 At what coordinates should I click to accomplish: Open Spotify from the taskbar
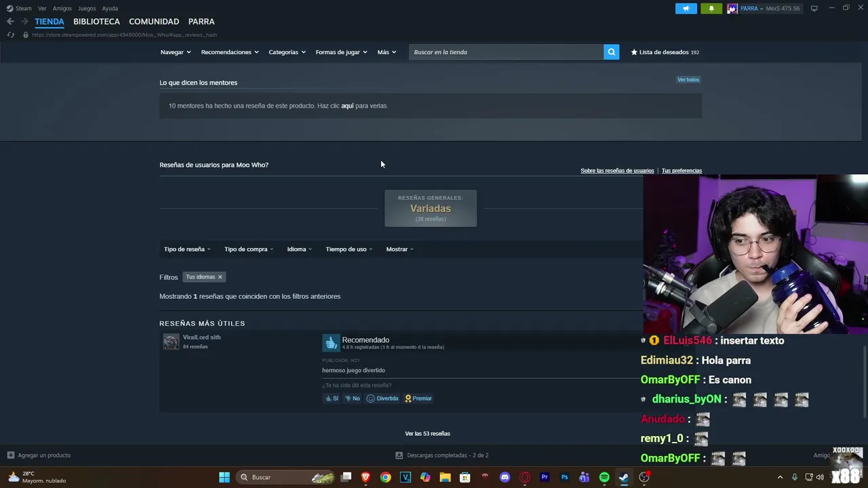click(x=604, y=477)
